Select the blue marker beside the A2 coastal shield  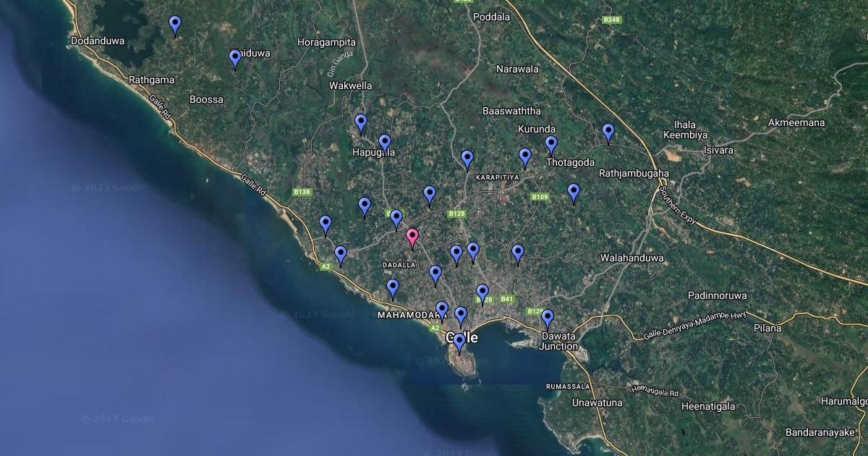click(341, 255)
